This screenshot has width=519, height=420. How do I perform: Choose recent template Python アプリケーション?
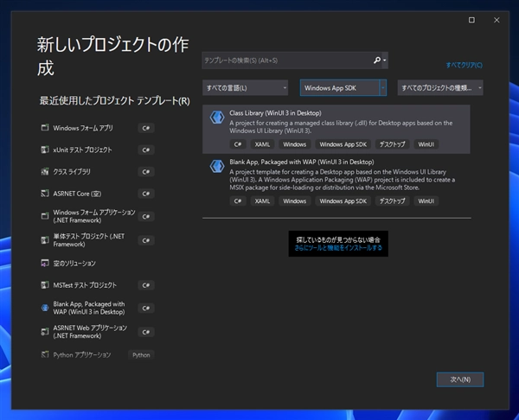97,355
